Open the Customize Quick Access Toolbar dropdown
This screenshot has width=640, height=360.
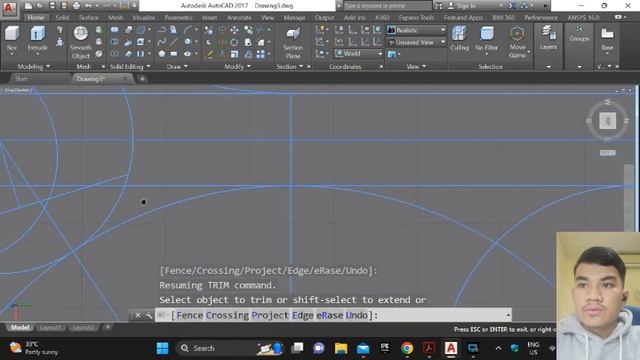coord(134,6)
